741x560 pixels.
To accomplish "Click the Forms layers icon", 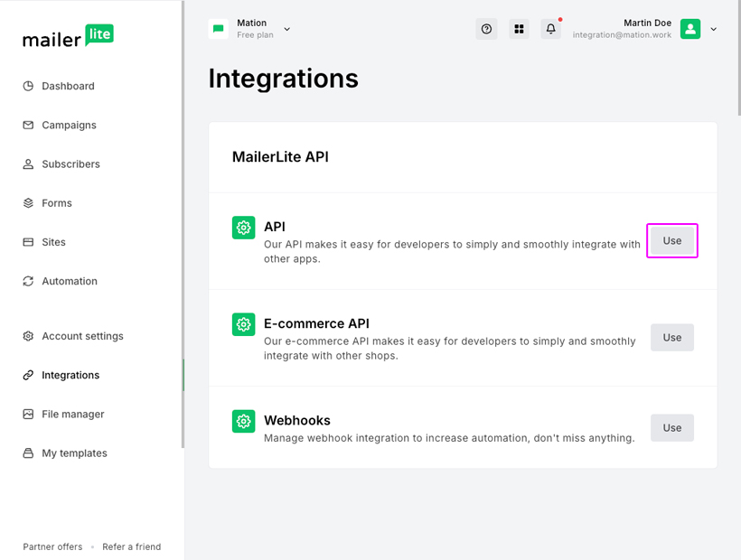I will click(x=28, y=203).
